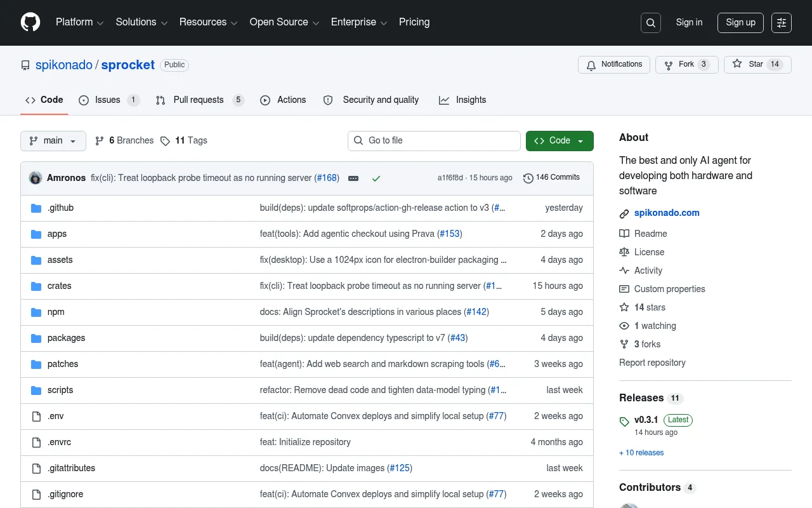Screen dimensions: 812x508
Task: Click the assets folder icon
Action: point(36,260)
